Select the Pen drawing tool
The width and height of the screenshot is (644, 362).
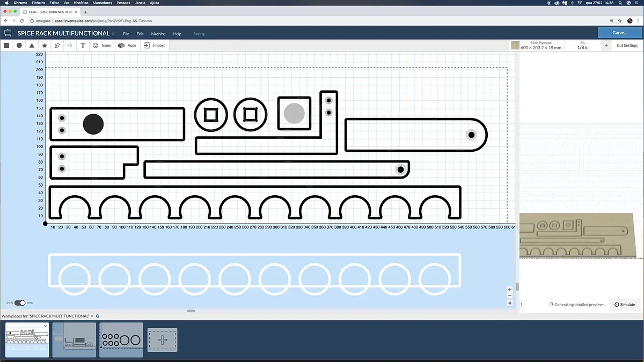click(x=57, y=46)
